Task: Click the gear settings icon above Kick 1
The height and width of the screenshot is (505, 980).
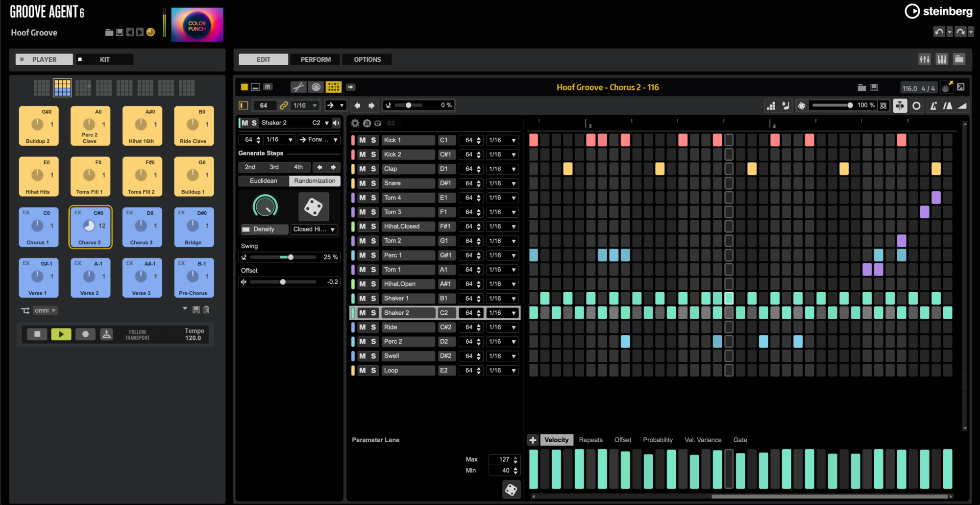Action: (x=355, y=123)
